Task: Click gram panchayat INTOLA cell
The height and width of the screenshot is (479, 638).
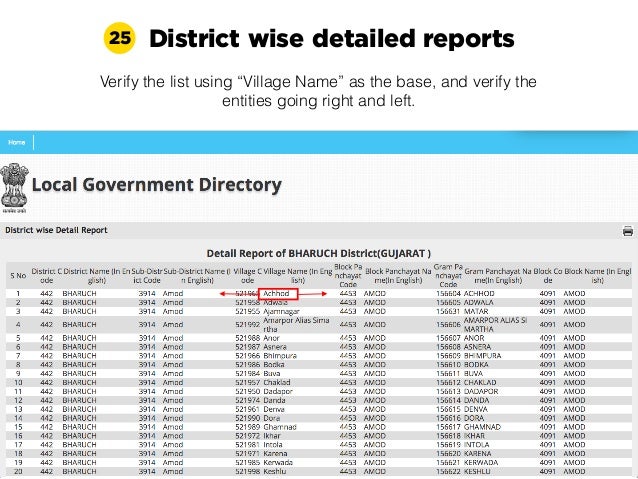Action: (476, 445)
